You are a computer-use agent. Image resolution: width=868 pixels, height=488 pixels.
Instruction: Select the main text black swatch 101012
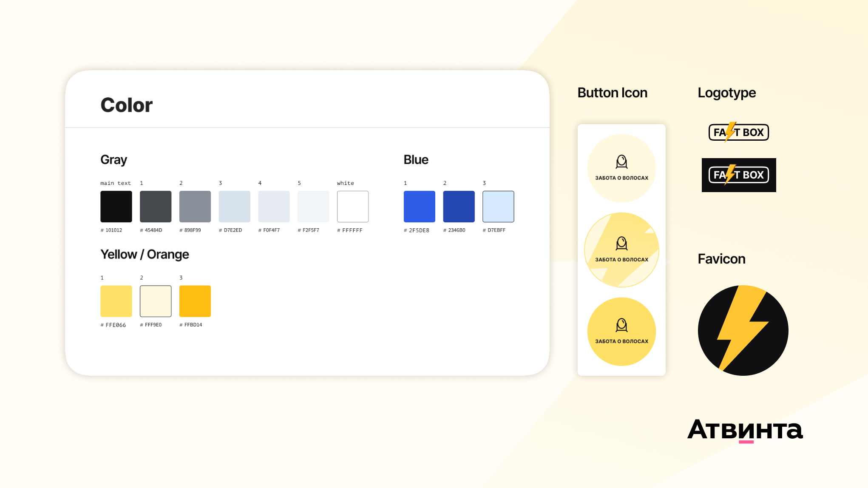coord(116,207)
